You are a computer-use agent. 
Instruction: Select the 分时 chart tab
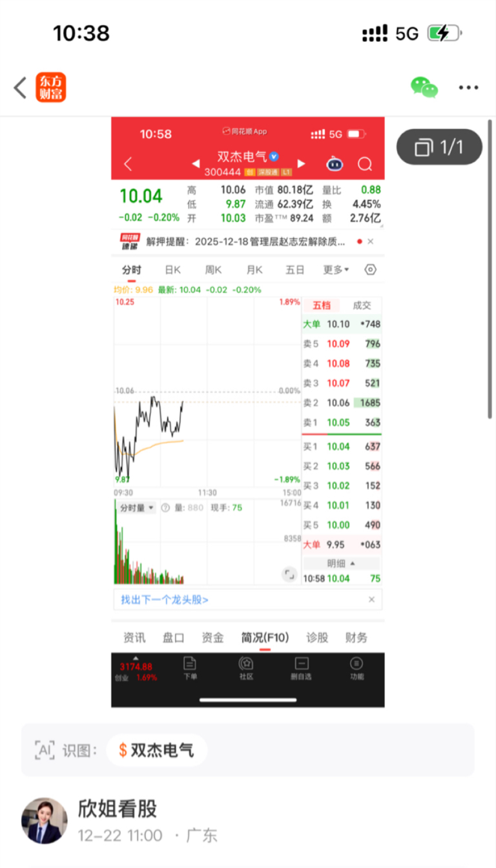pos(131,270)
